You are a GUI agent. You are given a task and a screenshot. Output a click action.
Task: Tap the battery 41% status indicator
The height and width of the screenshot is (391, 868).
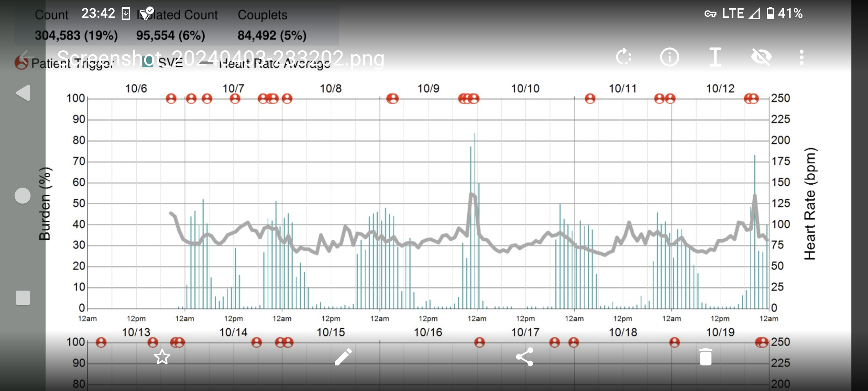784,13
